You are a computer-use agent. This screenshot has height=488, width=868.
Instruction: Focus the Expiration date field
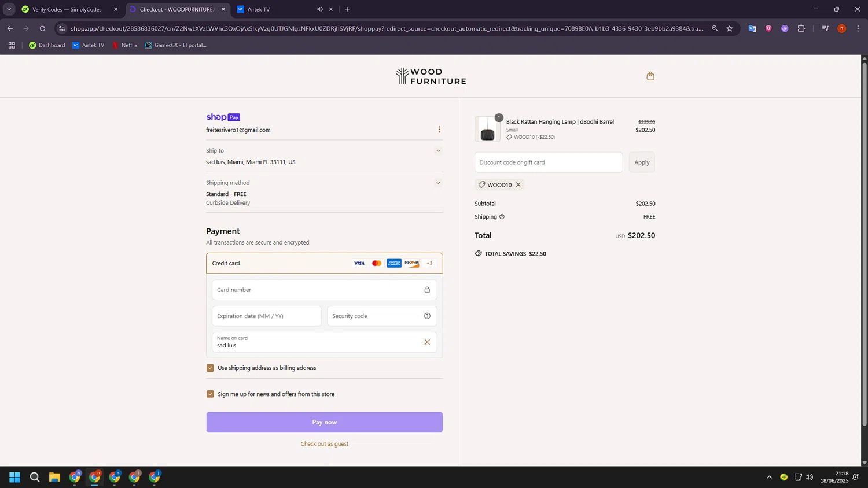(267, 316)
